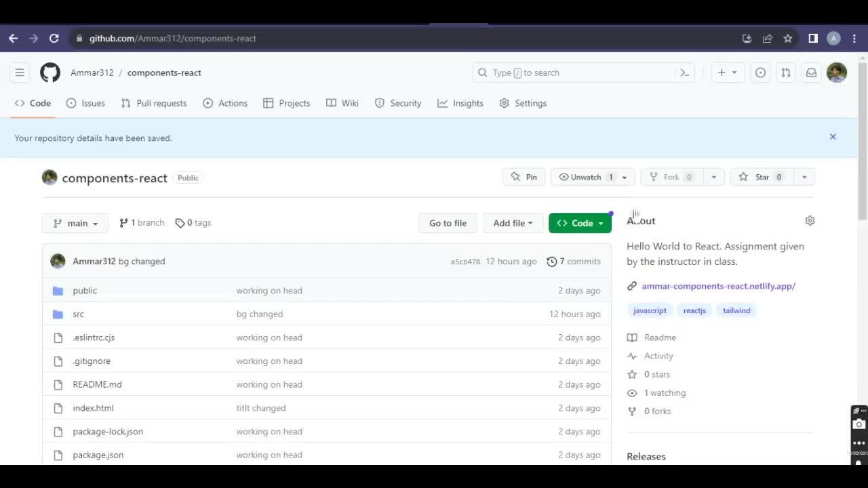The width and height of the screenshot is (868, 488).
Task: Switch to the Projects tab
Action: coord(286,103)
